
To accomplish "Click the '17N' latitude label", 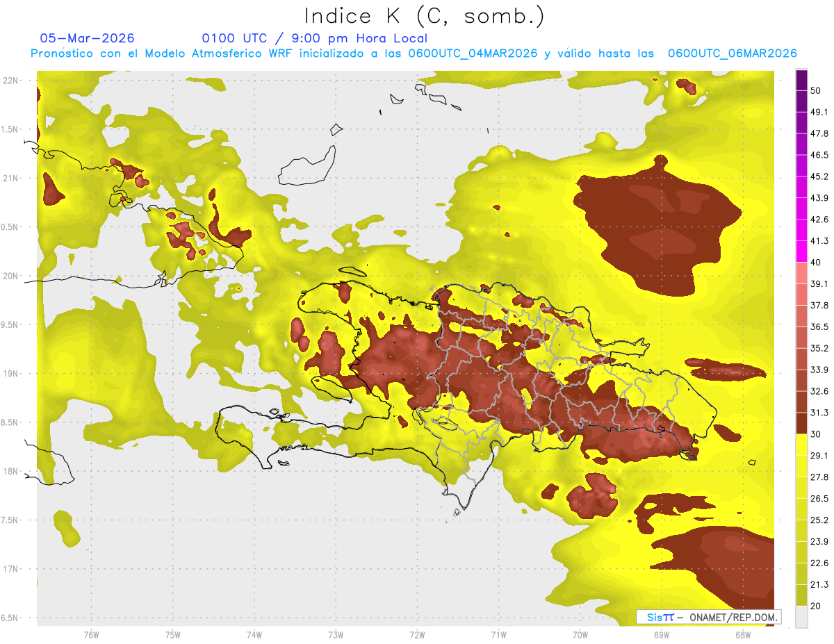I will pos(10,569).
